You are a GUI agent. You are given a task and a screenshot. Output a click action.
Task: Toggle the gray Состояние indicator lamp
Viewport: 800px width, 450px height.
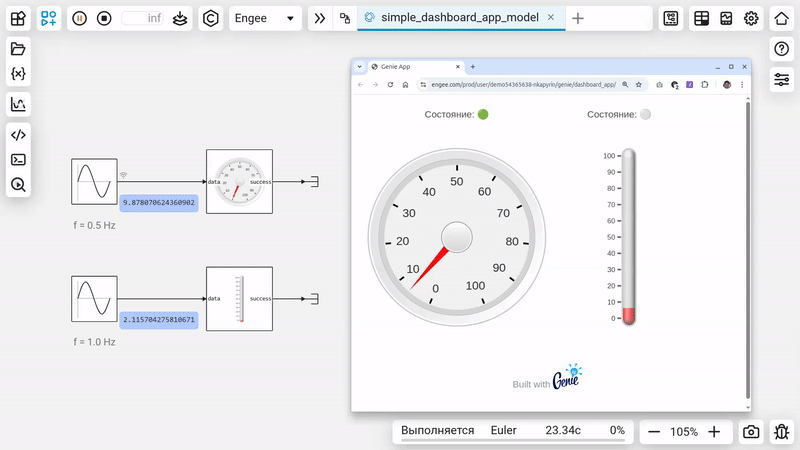point(645,114)
